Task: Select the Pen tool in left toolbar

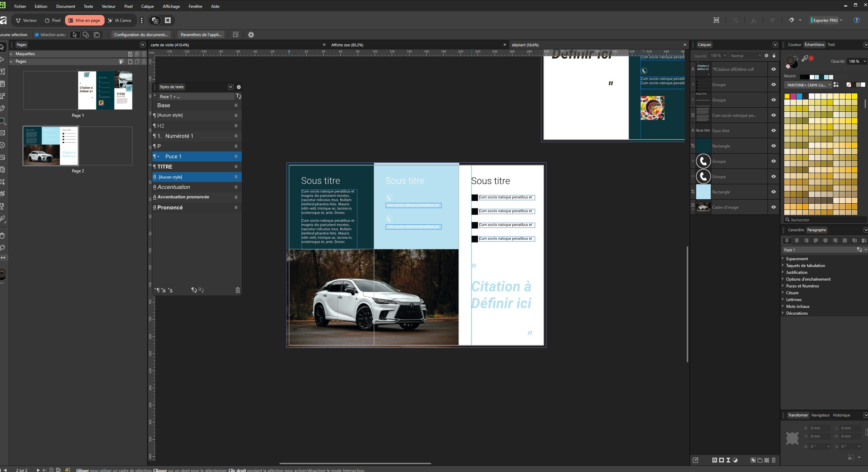Action: pos(2,108)
